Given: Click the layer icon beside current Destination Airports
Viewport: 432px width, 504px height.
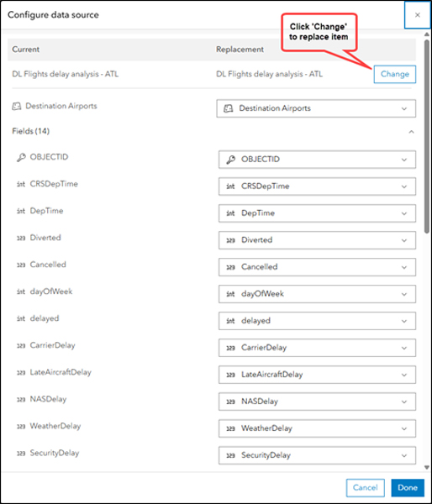Looking at the screenshot, I should [17, 106].
